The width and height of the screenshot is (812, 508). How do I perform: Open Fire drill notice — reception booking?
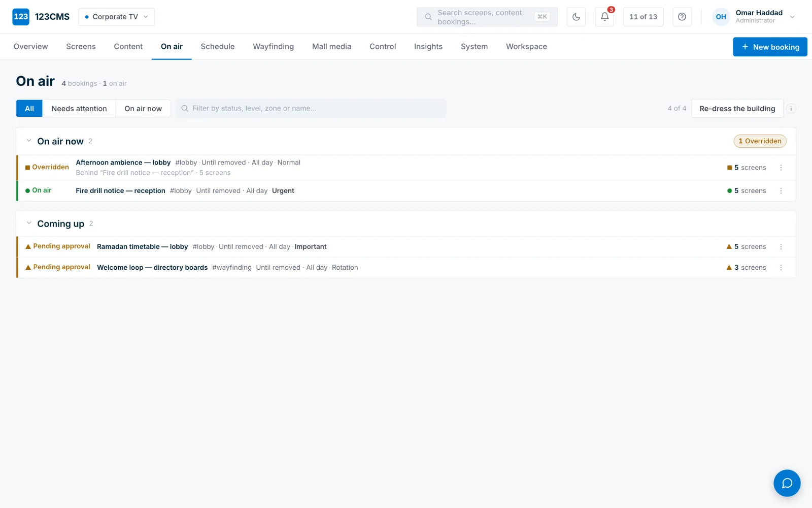(120, 191)
